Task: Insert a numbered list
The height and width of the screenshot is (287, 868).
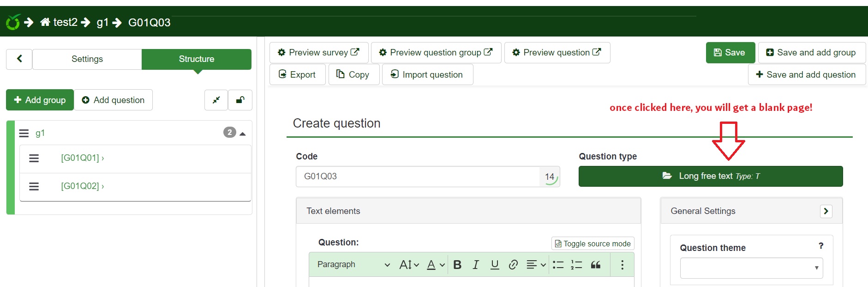Action: [576, 264]
